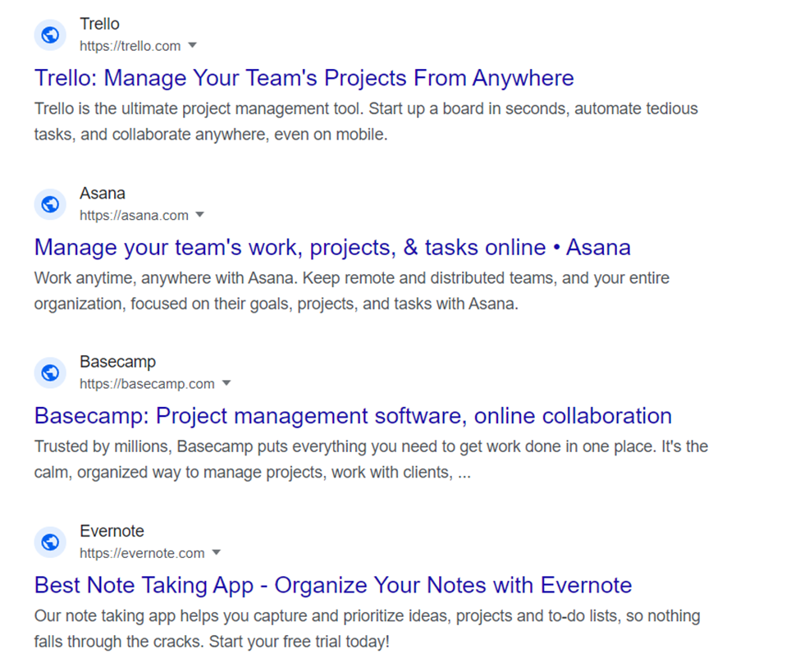Click the Basecamp site name label
Viewport: 800px width, 672px height.
117,361
